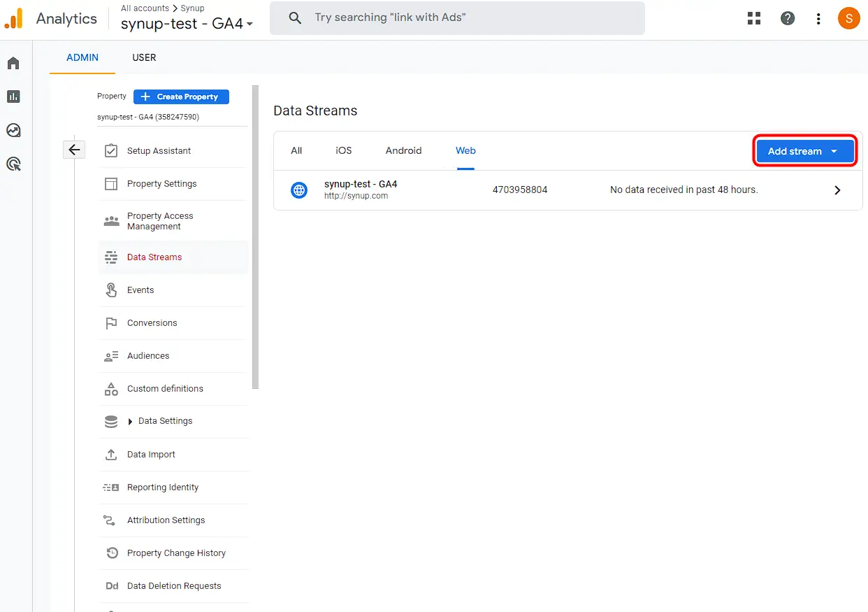The image size is (868, 612).
Task: Click the Setup Assistant checklist icon
Action: pyautogui.click(x=111, y=151)
